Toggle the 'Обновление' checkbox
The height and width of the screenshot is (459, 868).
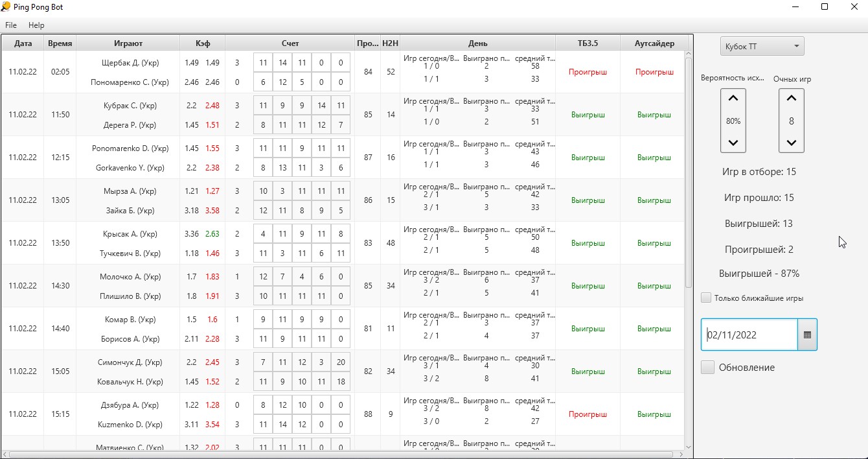tap(708, 368)
